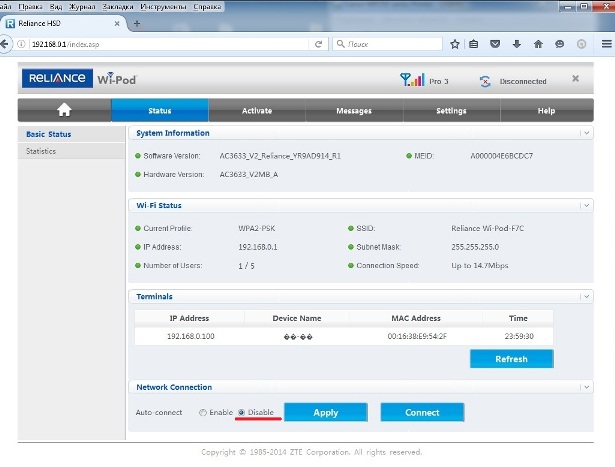Image resolution: width=615 pixels, height=467 pixels.
Task: Click the MAC Address column header
Action: tap(416, 318)
